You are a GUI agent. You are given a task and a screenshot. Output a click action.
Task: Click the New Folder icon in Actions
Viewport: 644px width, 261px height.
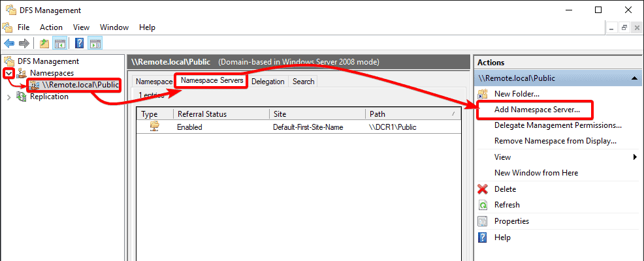click(x=483, y=93)
